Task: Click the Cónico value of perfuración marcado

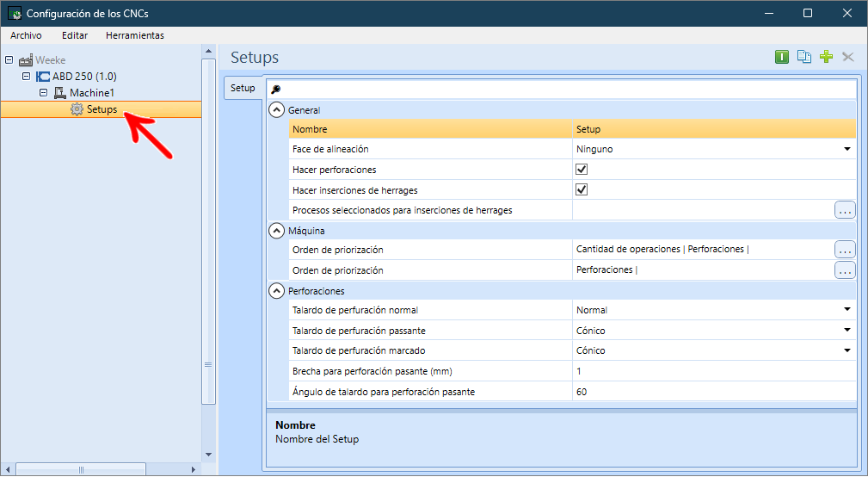Action: tap(591, 350)
